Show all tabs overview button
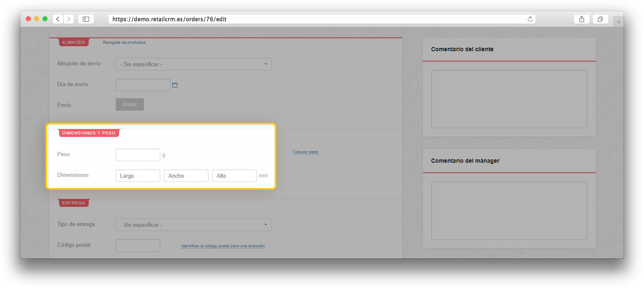The width and height of the screenshot is (644, 288). (600, 19)
